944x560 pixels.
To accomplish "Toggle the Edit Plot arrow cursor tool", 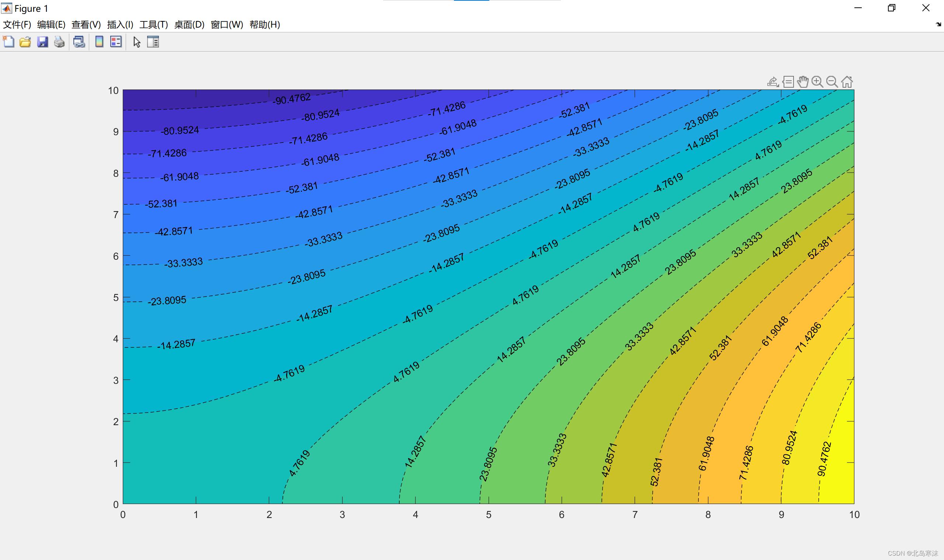I will pyautogui.click(x=137, y=42).
